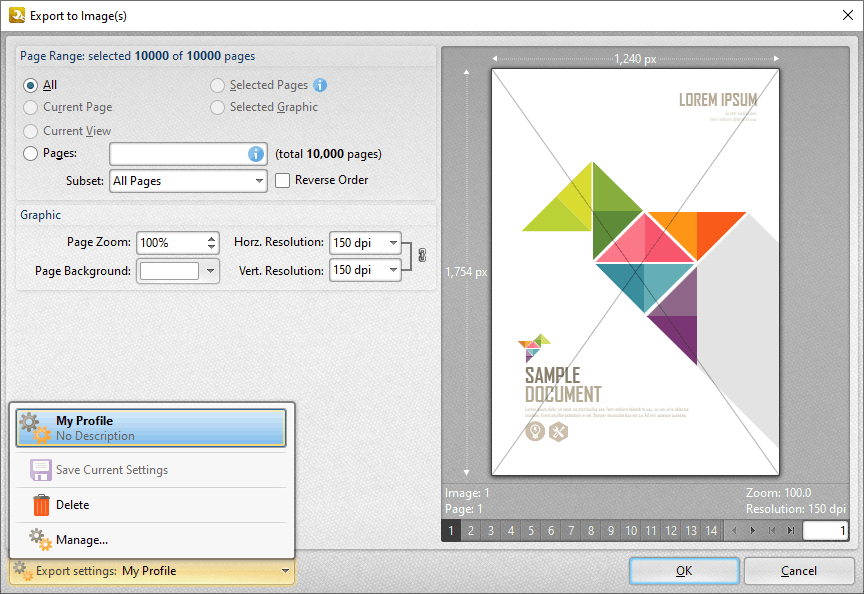The height and width of the screenshot is (594, 864).
Task: Click the Export settings gear icon
Action: [x=23, y=570]
